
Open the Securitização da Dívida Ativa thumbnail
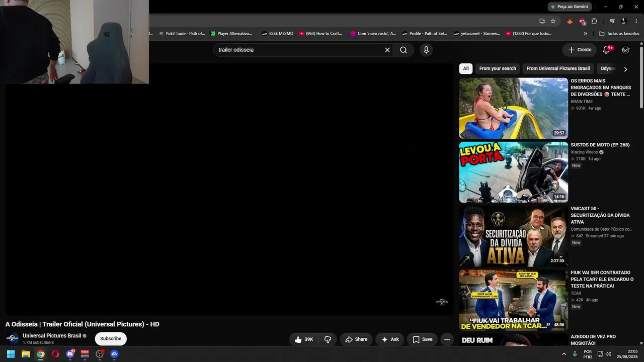pyautogui.click(x=514, y=236)
